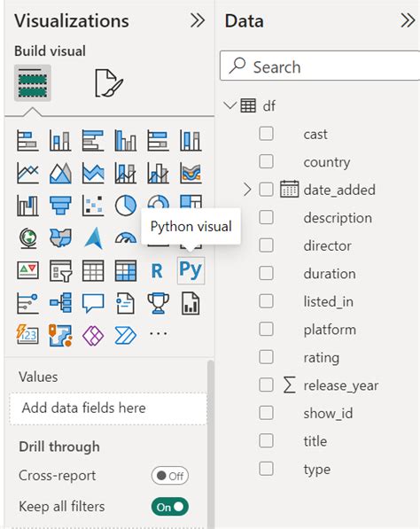Tick the director field checkbox
The height and width of the screenshot is (529, 420).
click(266, 245)
